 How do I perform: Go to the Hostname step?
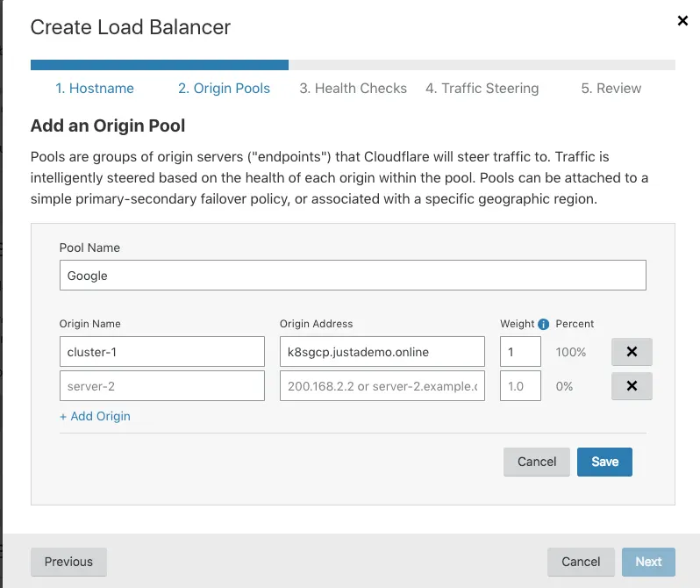[95, 88]
